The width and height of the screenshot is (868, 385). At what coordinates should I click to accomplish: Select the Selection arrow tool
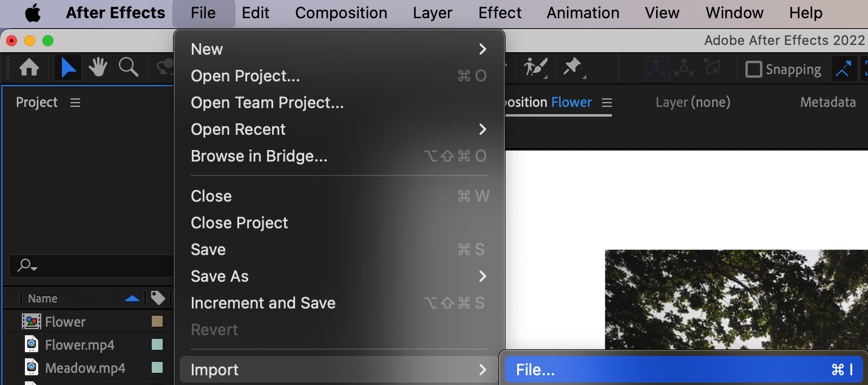pyautogui.click(x=68, y=68)
